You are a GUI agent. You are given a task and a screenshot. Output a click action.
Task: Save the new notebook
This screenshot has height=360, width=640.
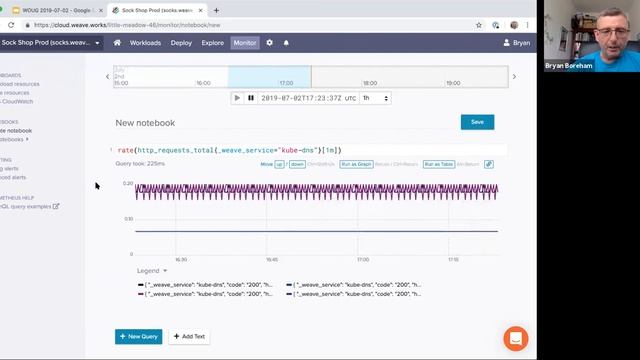(477, 122)
